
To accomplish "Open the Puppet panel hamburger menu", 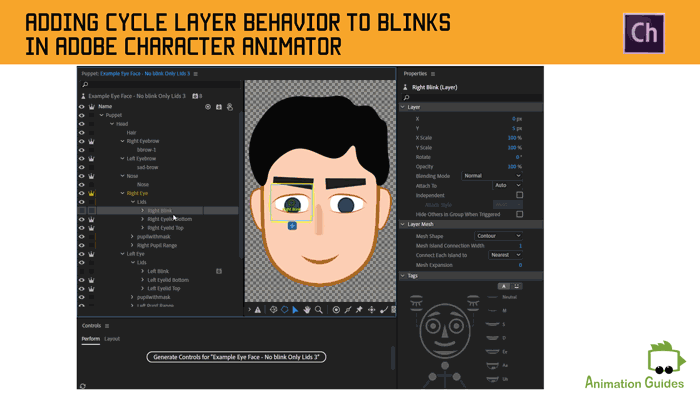I will [x=196, y=74].
